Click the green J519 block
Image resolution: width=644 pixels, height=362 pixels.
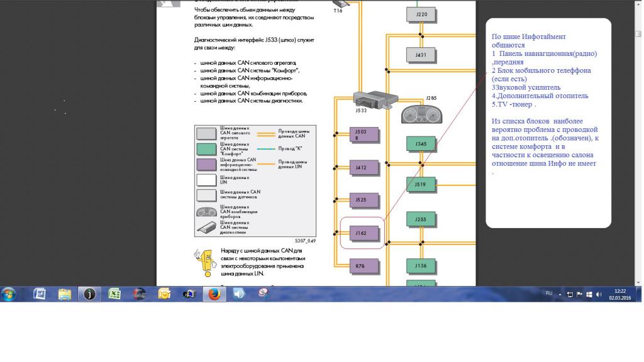pyautogui.click(x=421, y=185)
